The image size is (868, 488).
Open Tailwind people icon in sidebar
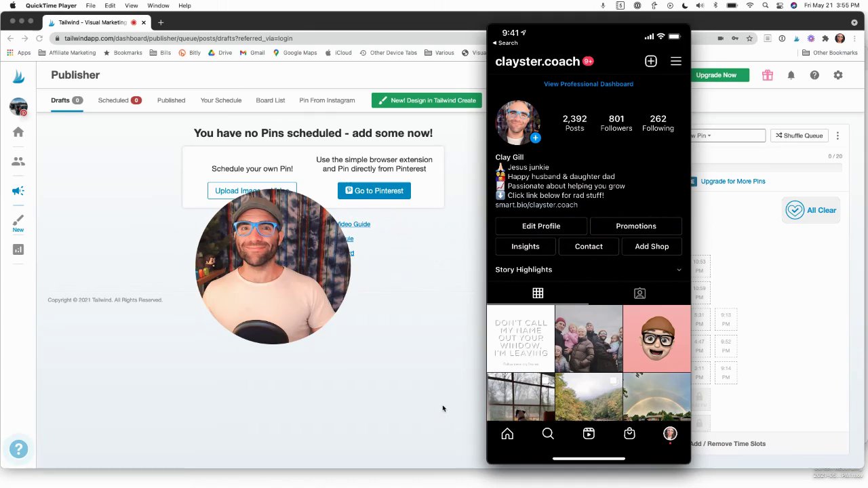18,161
